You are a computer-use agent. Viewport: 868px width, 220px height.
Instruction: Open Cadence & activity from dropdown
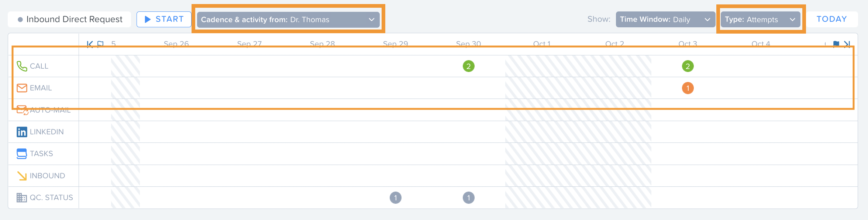288,20
